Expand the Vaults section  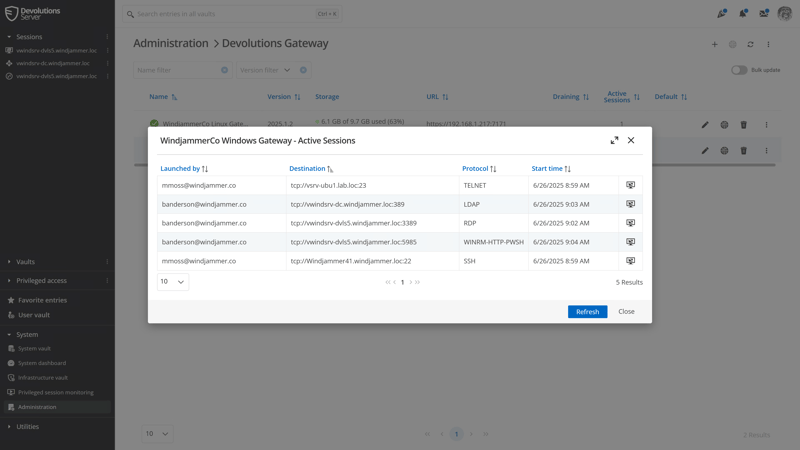[x=9, y=262]
